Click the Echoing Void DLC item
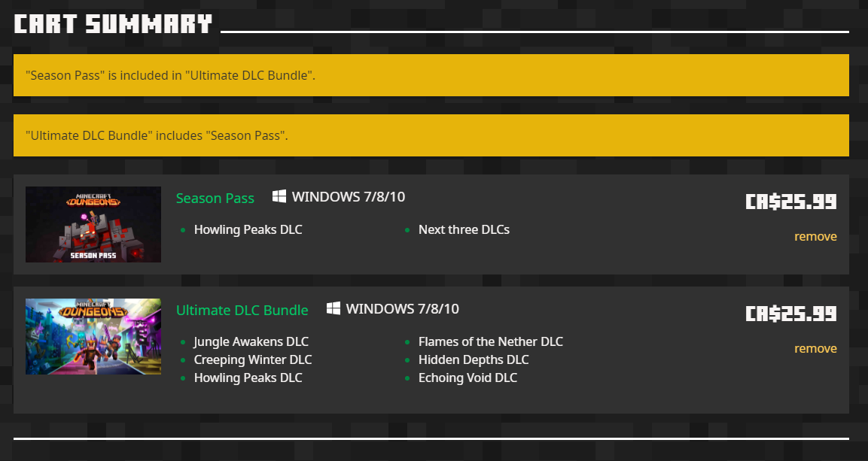Viewport: 868px width, 461px height. pyautogui.click(x=468, y=378)
